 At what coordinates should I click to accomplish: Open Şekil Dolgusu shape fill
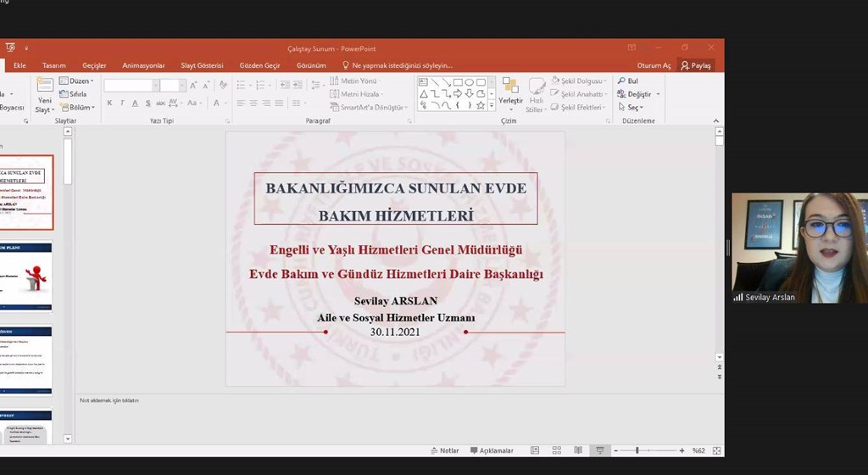coord(579,81)
